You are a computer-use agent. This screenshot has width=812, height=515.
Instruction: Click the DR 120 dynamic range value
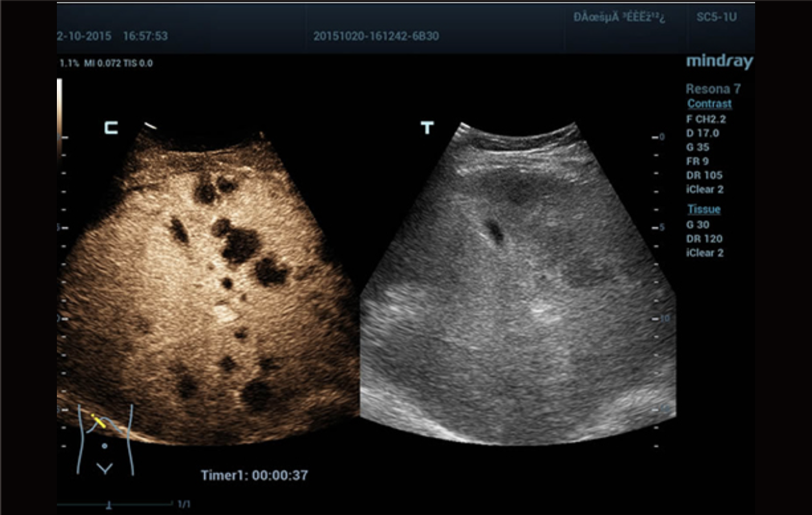[x=705, y=239]
